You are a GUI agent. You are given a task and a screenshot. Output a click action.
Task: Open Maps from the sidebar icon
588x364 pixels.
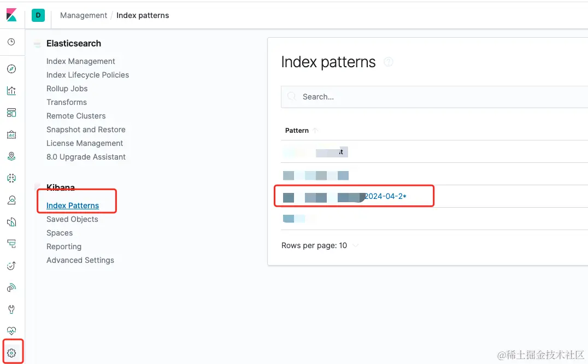click(11, 156)
